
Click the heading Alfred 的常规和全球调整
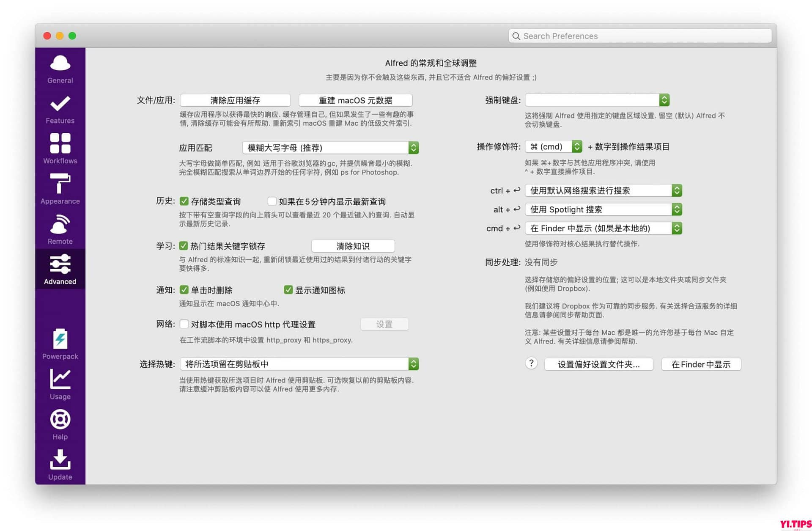431,63
